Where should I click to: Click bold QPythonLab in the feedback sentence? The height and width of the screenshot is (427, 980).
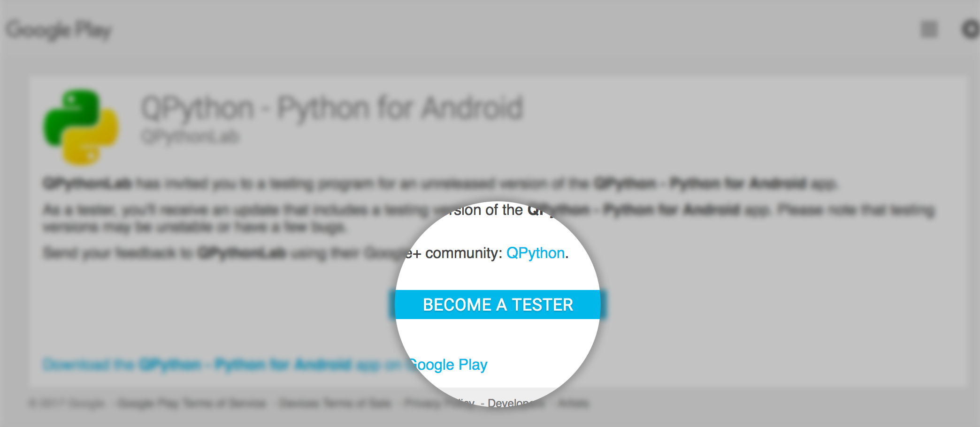point(242,253)
